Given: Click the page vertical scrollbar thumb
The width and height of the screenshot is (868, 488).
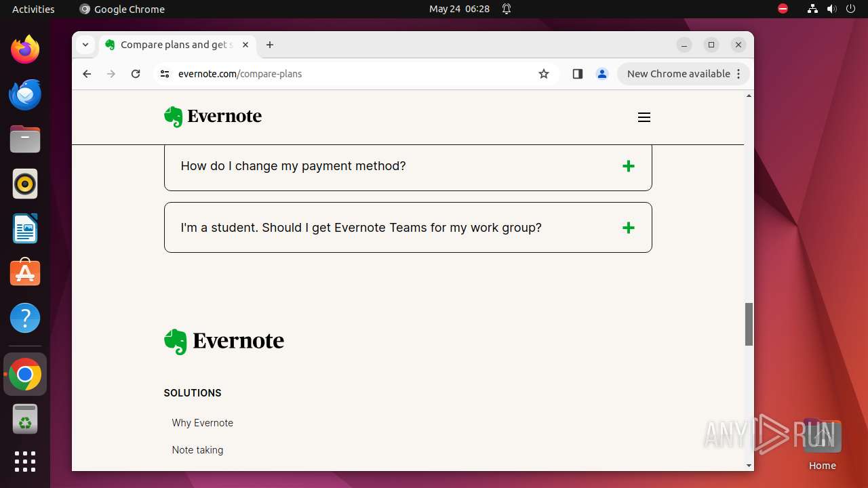Looking at the screenshot, I should (x=749, y=324).
